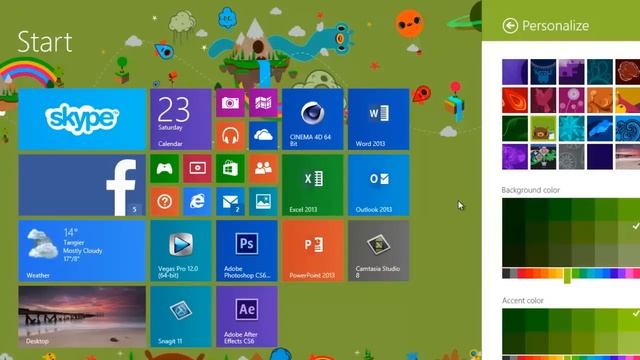The width and height of the screenshot is (640, 360).
Task: Click the green handle on Background color hue strip
Action: pyautogui.click(x=567, y=276)
